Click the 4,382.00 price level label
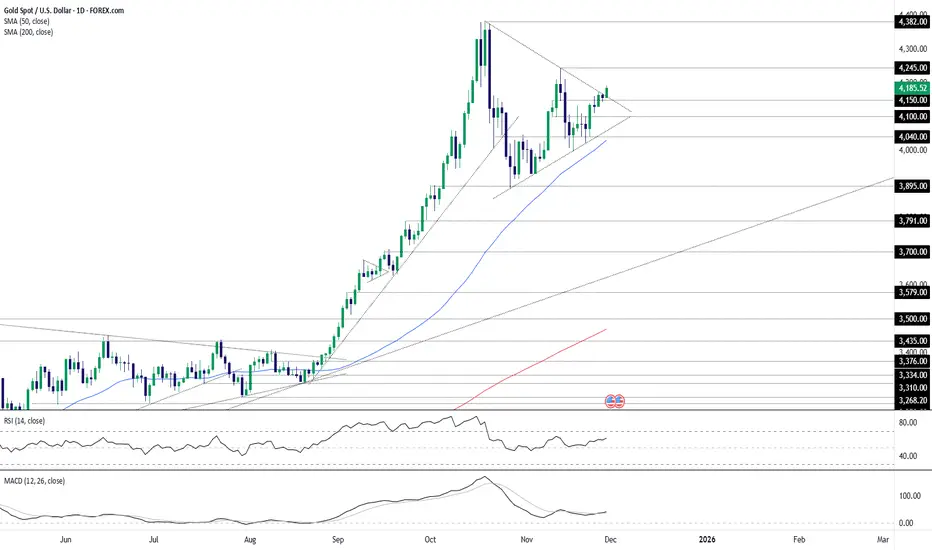 [912, 22]
